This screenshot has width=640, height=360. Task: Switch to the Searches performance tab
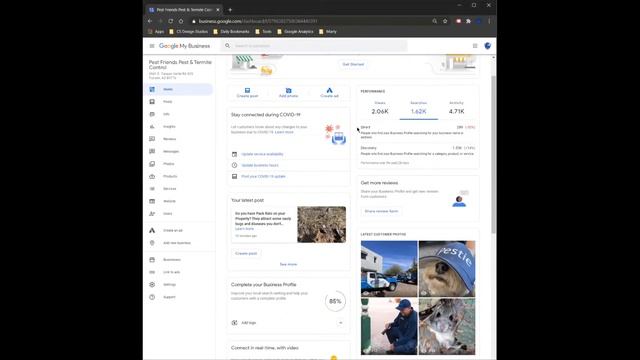point(419,109)
